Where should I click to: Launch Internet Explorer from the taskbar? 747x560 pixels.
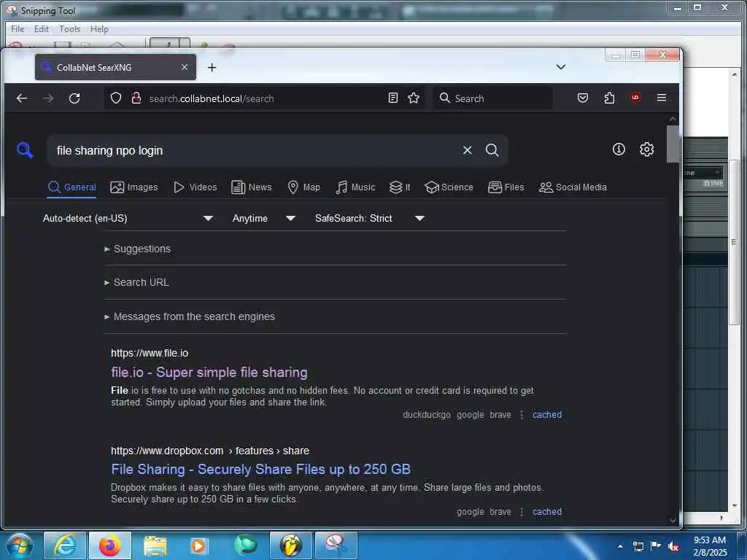pyautogui.click(x=65, y=545)
